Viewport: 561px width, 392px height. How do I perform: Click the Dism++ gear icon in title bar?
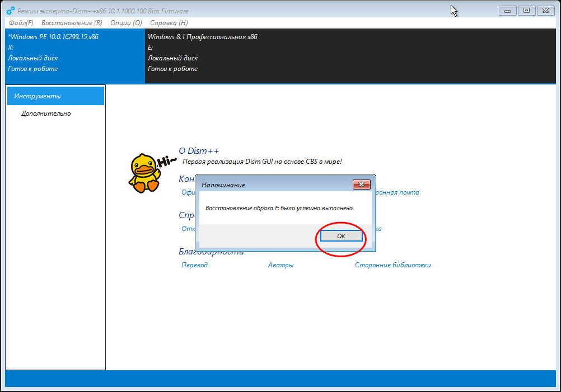[11, 11]
